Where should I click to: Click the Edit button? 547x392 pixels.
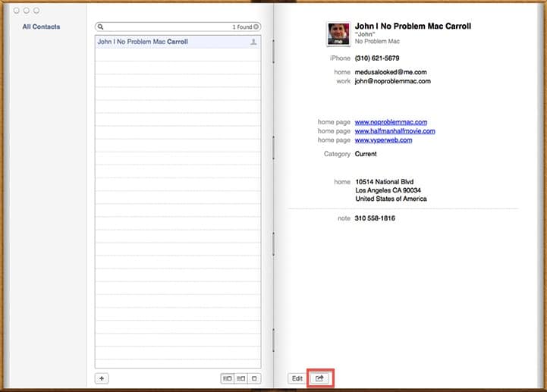[297, 378]
